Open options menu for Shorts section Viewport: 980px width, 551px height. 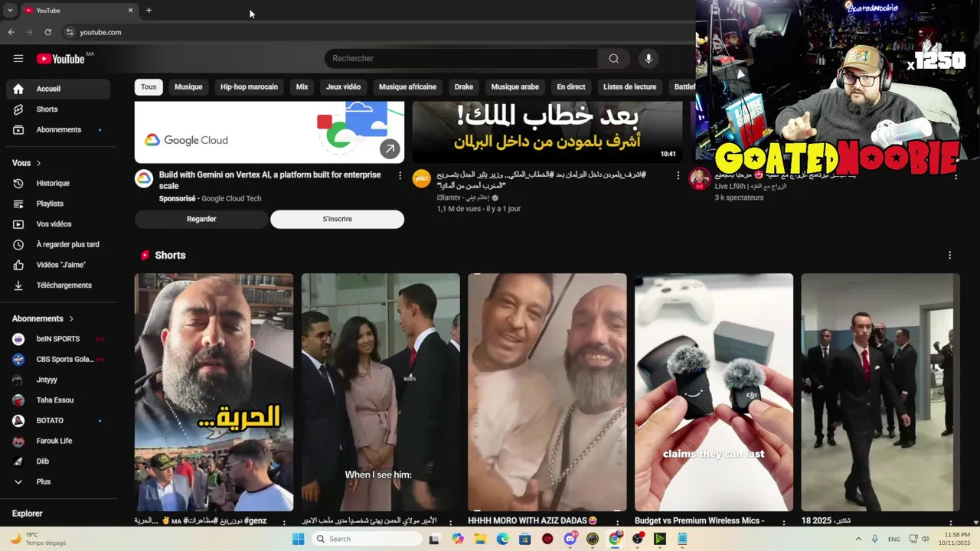point(949,255)
